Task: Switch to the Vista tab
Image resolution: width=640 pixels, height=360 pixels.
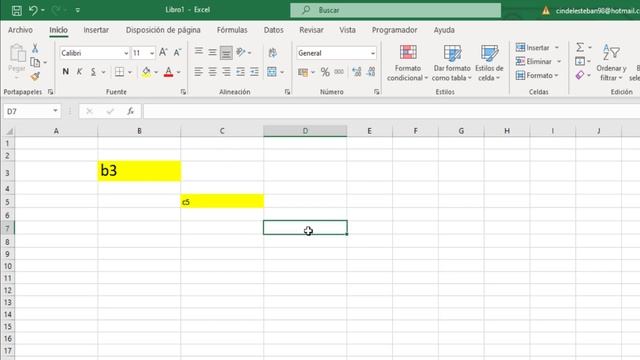Action: point(347,30)
